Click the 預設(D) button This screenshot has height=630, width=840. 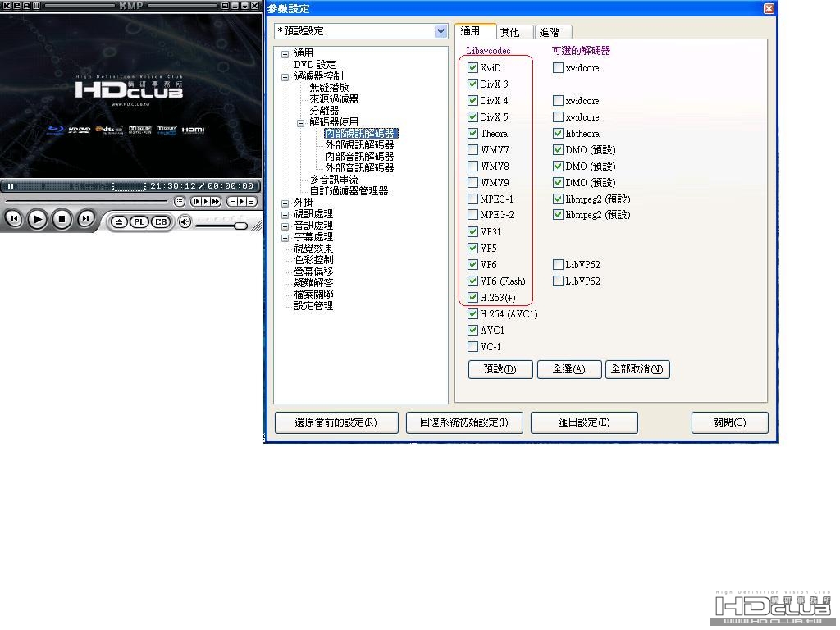coord(500,369)
